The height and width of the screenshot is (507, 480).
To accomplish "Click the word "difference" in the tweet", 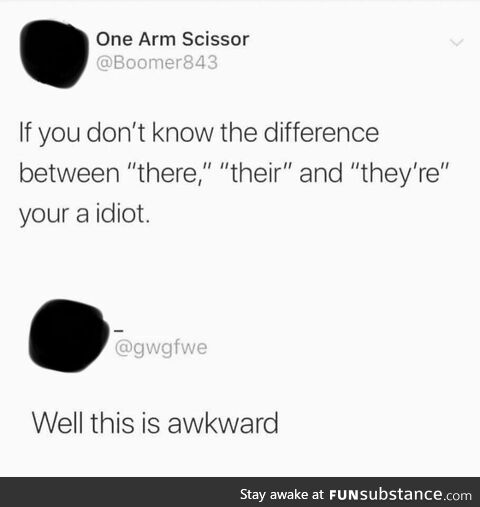I will [321, 133].
